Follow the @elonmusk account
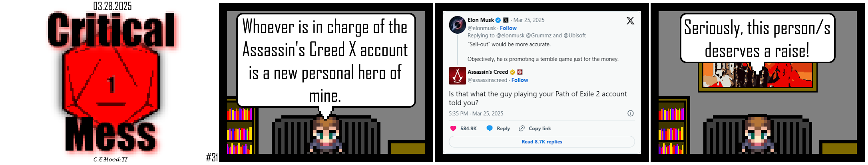Screen dimensions: 868x165 [508, 28]
